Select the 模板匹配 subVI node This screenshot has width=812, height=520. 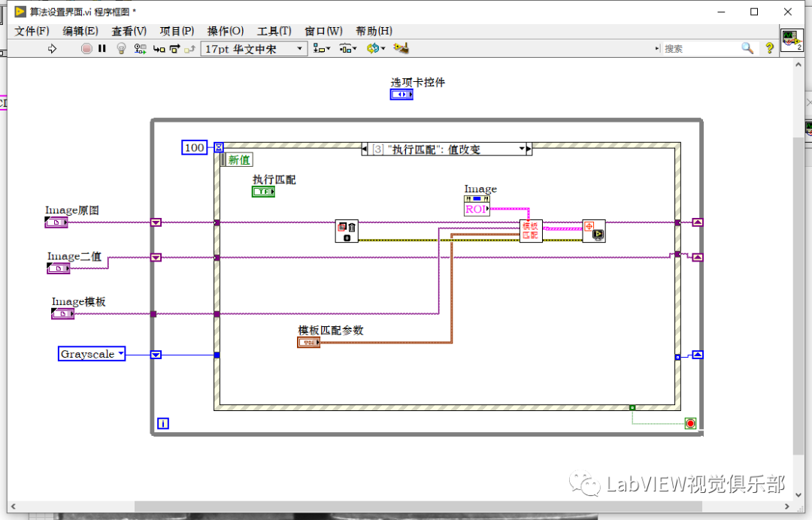(531, 231)
